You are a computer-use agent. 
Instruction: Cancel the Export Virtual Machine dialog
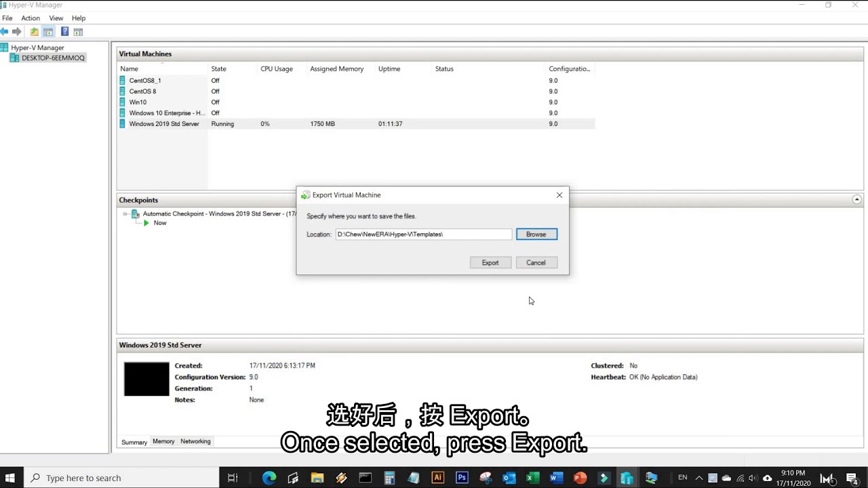point(536,263)
